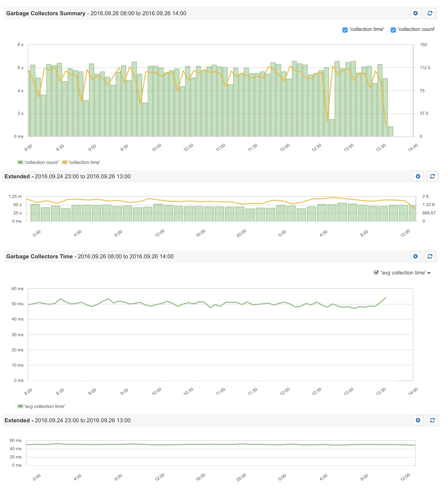Refresh the Garbage Collectors Summary chart

coord(430,13)
